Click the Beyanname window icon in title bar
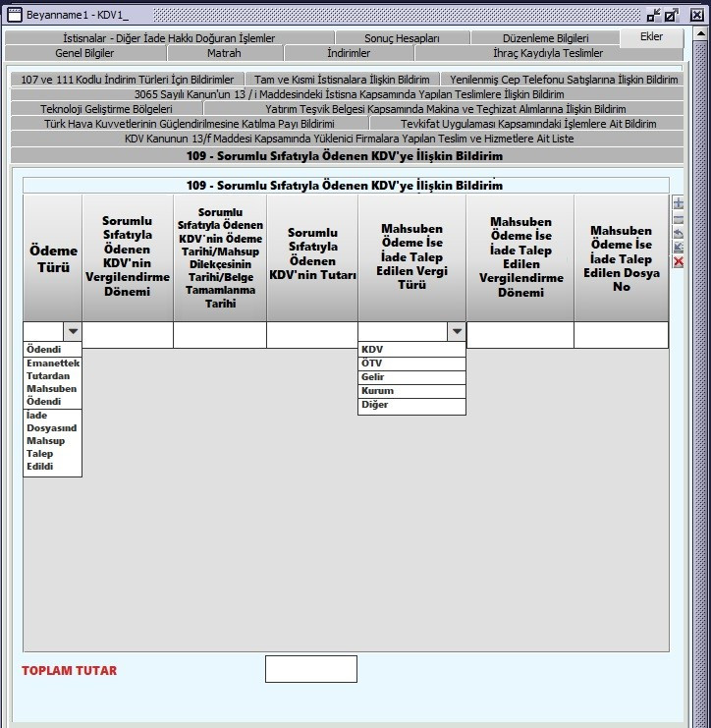The height and width of the screenshot is (728, 711). click(x=14, y=15)
